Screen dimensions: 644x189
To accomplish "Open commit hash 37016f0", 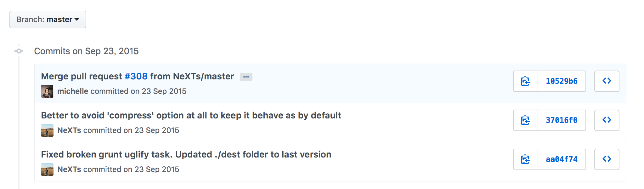I will (562, 120).
